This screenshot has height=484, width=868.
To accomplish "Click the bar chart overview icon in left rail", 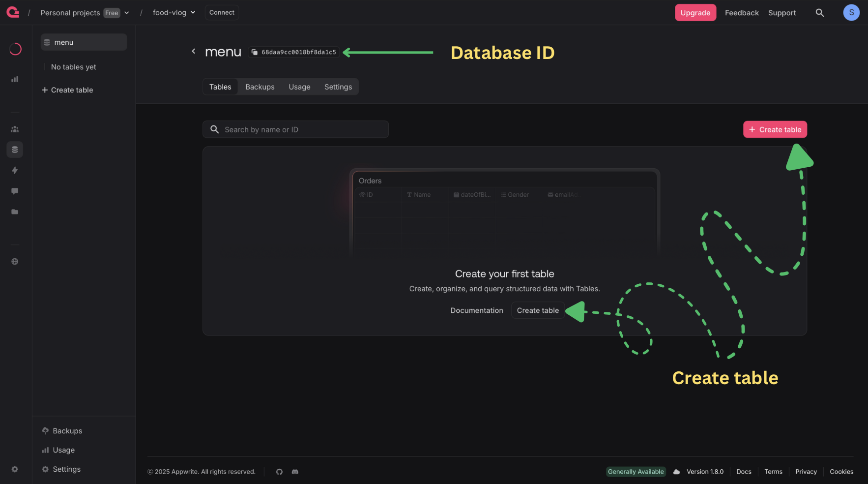I will click(x=15, y=79).
